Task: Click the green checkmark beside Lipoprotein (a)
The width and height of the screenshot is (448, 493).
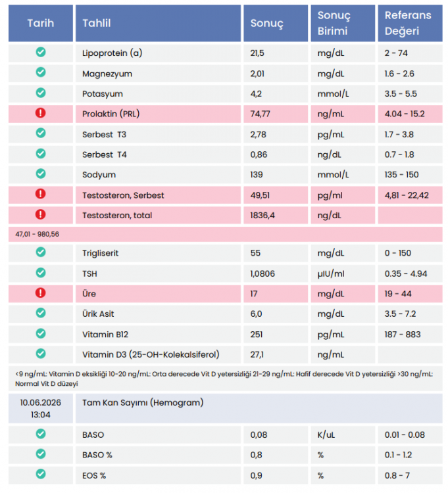Action: (41, 52)
